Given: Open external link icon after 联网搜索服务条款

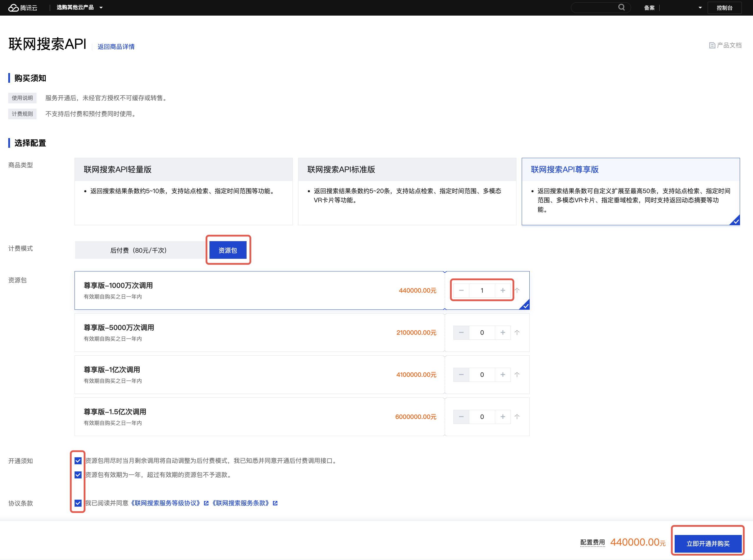Looking at the screenshot, I should (275, 503).
